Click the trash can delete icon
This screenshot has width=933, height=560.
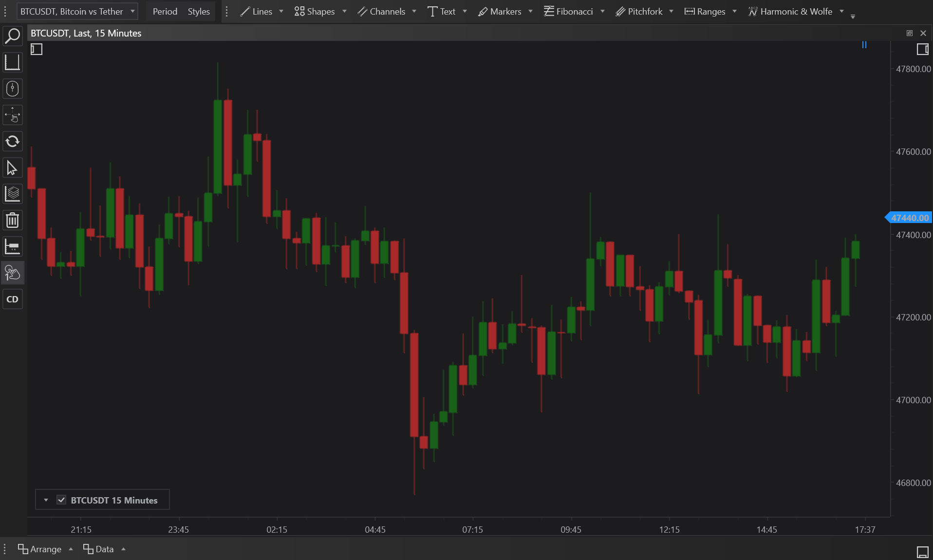(13, 221)
